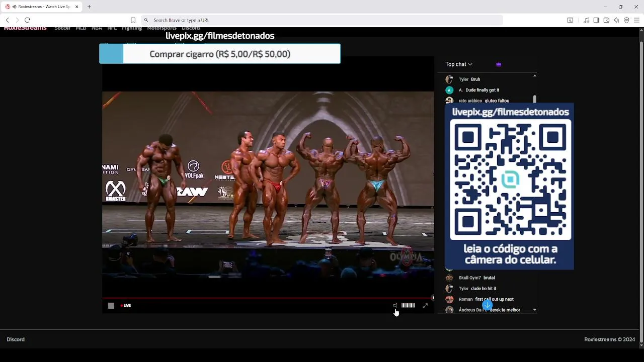Viewport: 644px width, 362px height.
Task: Click the magnifier icon in the address bar
Action: (146, 20)
